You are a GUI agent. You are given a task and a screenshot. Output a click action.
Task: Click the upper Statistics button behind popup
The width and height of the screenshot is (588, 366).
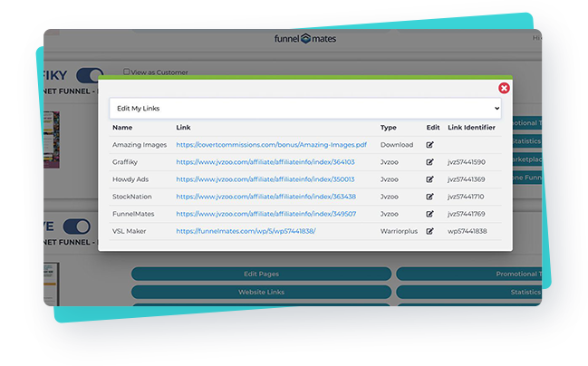527,141
